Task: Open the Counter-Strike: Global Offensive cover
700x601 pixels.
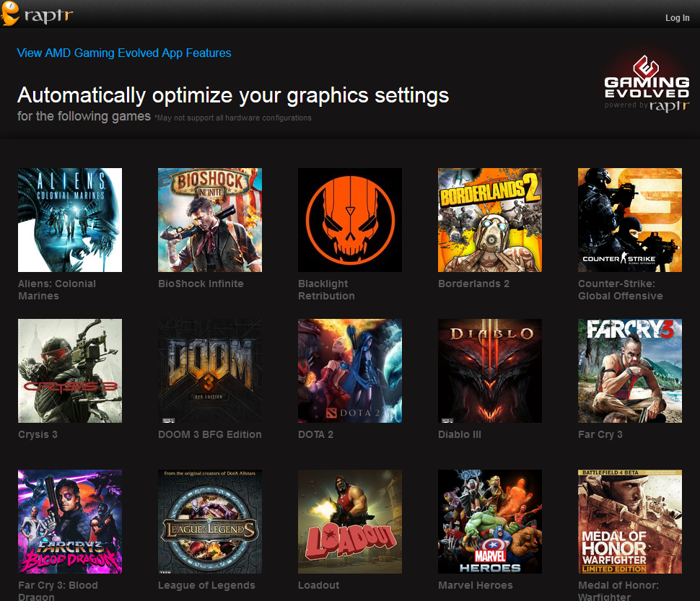Action: pyautogui.click(x=630, y=220)
